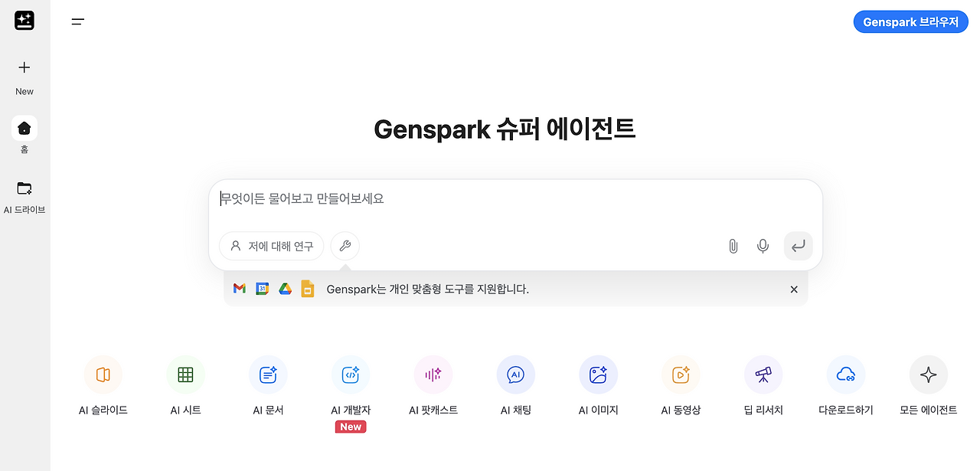980x471 pixels.
Task: Launch the new AI 개발자 tool
Action: click(x=351, y=383)
